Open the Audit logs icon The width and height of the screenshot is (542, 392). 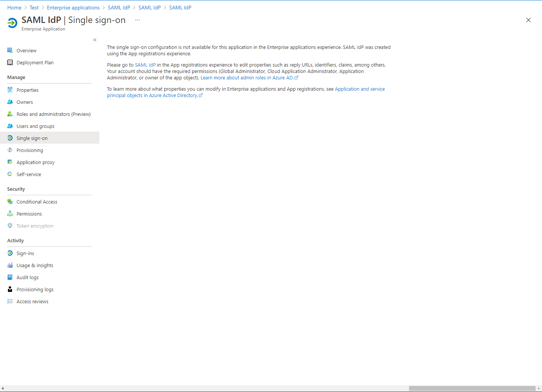tap(10, 277)
